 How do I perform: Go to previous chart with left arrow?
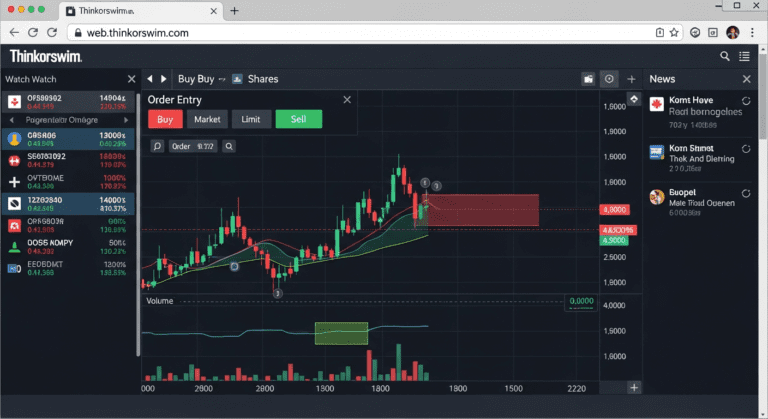[x=150, y=79]
